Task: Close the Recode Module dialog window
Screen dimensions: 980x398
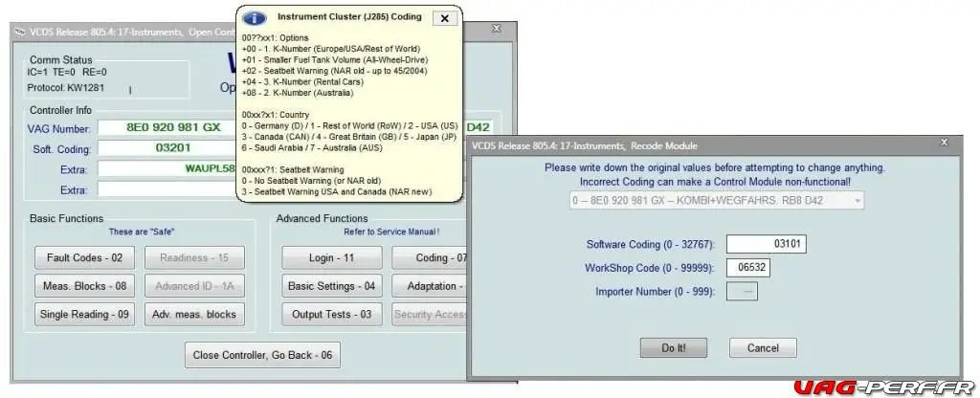Action: click(945, 144)
